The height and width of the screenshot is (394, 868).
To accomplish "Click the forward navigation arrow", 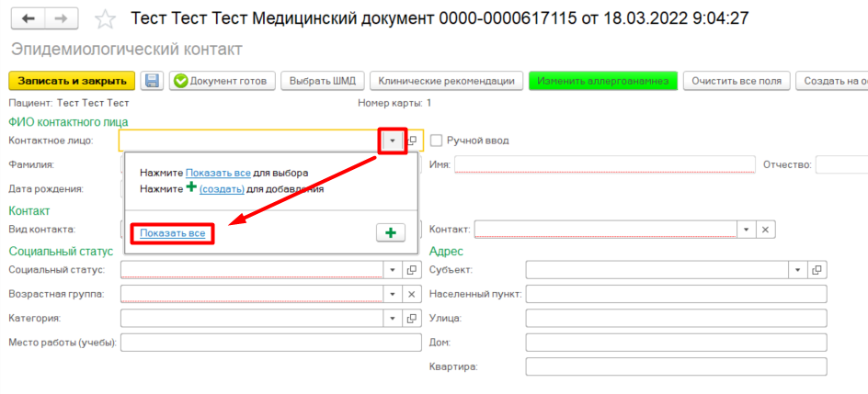I will click(x=61, y=18).
